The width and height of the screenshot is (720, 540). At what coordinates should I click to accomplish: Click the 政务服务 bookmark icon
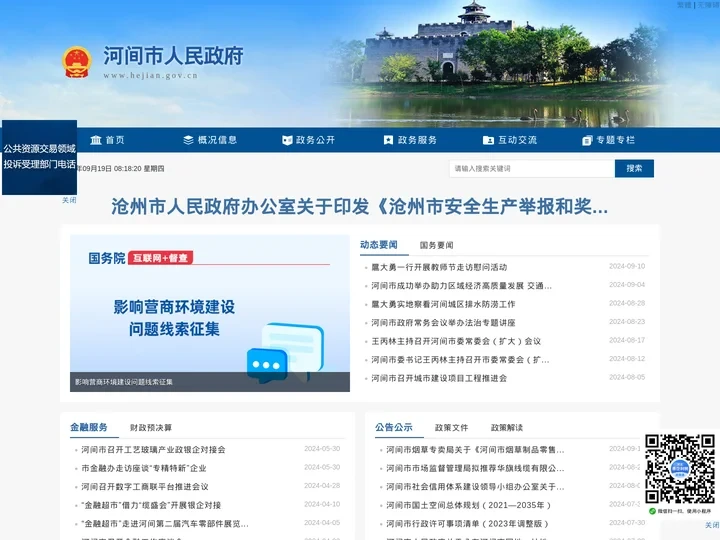click(x=388, y=140)
